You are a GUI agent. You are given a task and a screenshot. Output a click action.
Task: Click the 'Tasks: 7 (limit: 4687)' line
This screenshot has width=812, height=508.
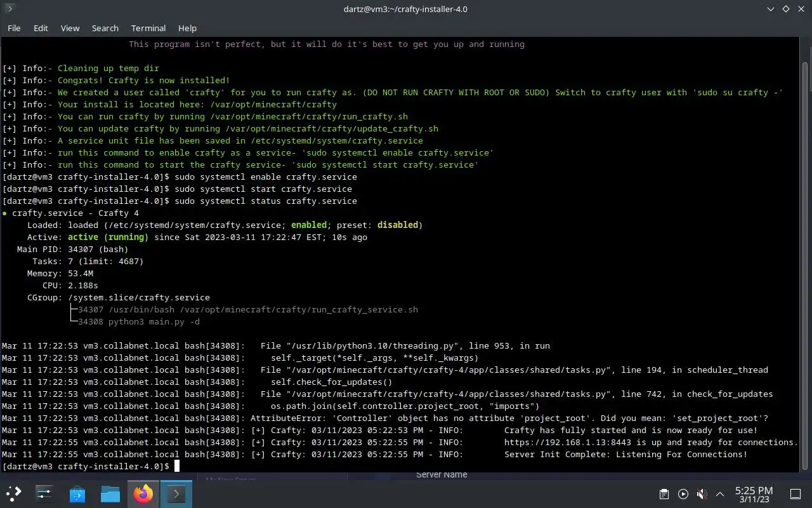click(88, 261)
